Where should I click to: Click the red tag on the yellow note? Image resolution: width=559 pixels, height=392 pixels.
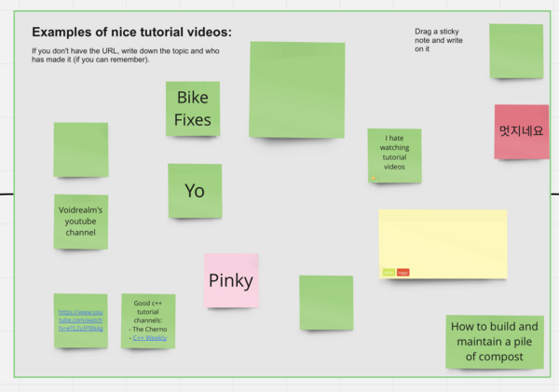402,272
